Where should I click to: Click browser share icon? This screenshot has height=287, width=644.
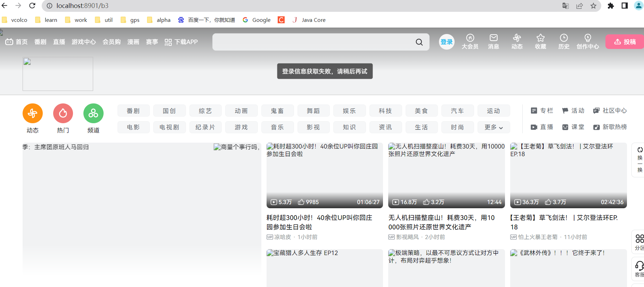point(579,6)
